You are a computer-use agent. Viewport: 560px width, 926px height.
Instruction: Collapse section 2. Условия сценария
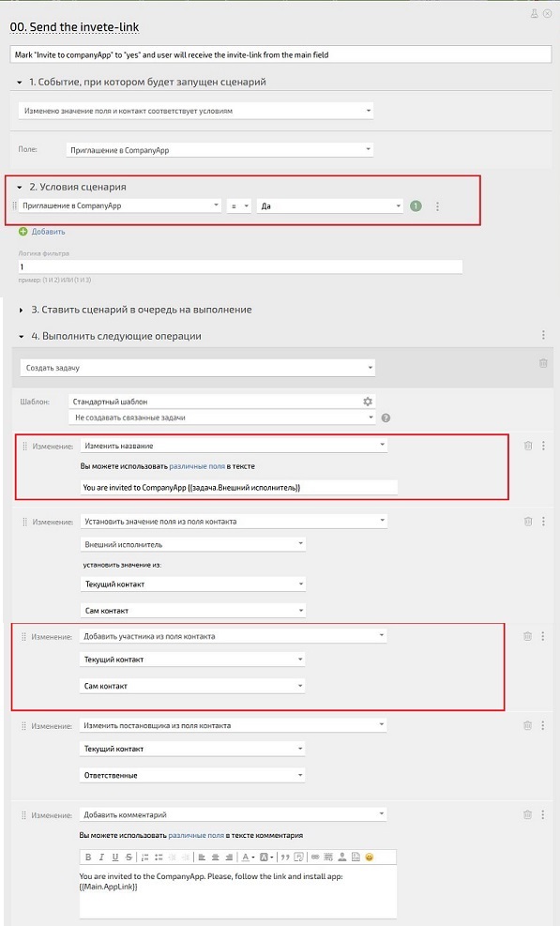coord(20,188)
